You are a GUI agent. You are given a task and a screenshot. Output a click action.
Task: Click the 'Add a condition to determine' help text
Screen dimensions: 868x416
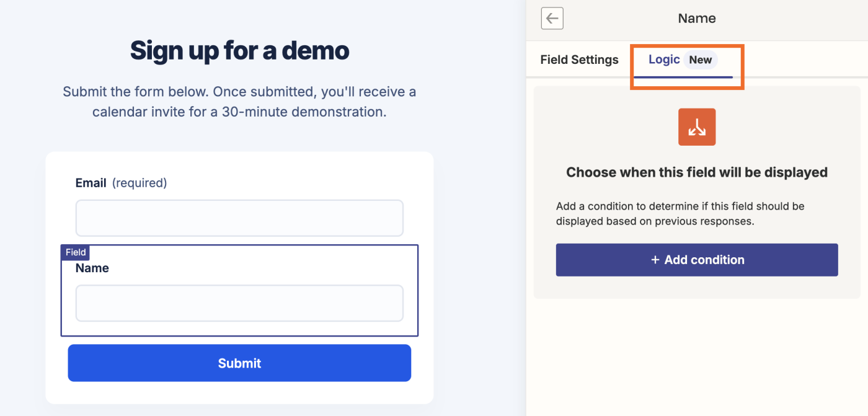click(x=680, y=213)
